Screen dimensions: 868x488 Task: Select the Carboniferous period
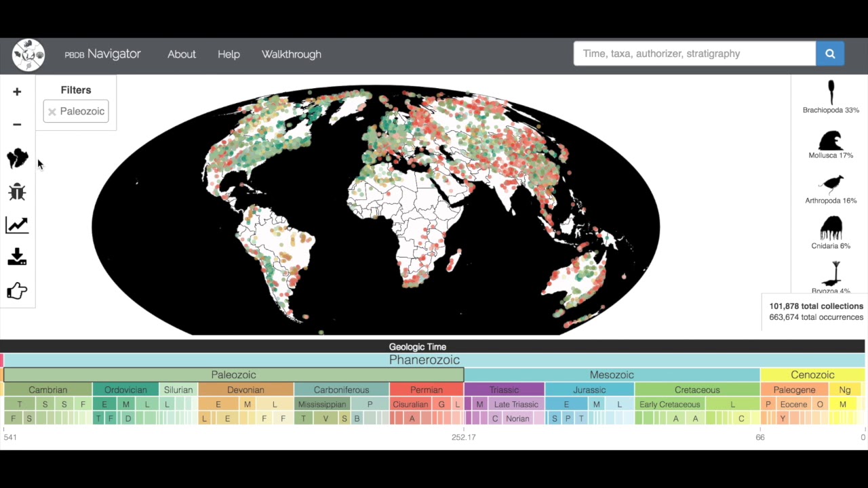342,390
